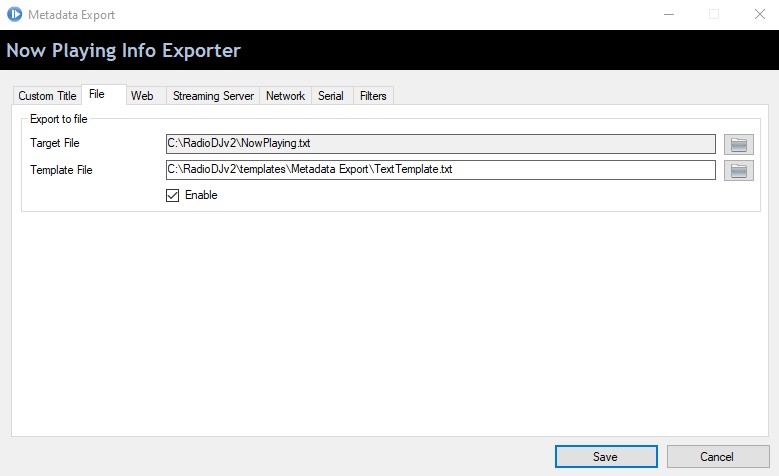Browse for Template File with folder icon
779x476 pixels.
738,170
